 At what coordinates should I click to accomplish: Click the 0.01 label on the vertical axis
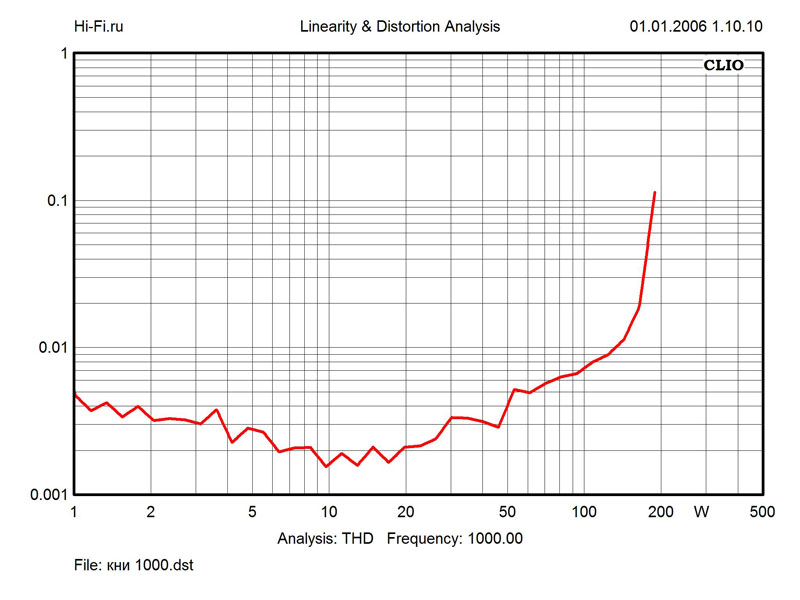[x=50, y=348]
